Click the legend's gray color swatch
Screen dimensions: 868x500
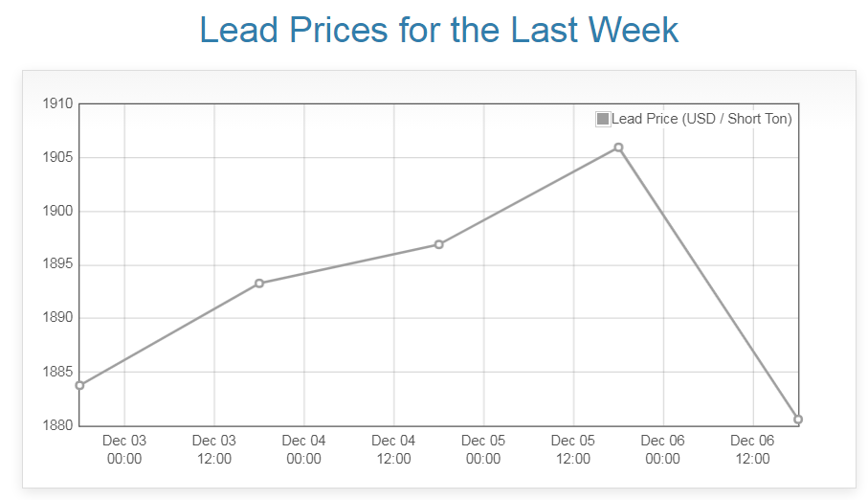pyautogui.click(x=603, y=119)
